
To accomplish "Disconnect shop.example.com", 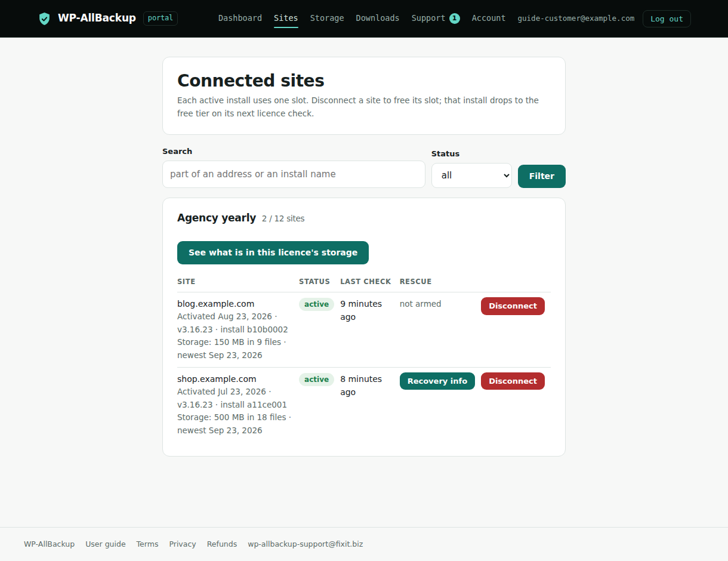I will click(x=513, y=381).
